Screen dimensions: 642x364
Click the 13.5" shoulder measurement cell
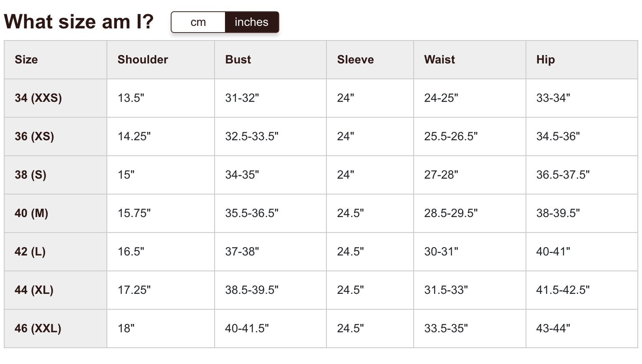[131, 98]
